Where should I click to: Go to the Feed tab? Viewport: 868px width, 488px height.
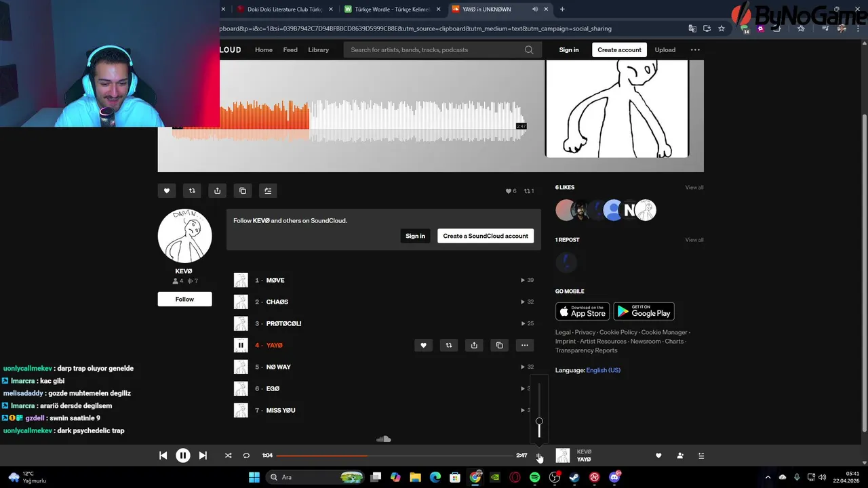click(290, 49)
